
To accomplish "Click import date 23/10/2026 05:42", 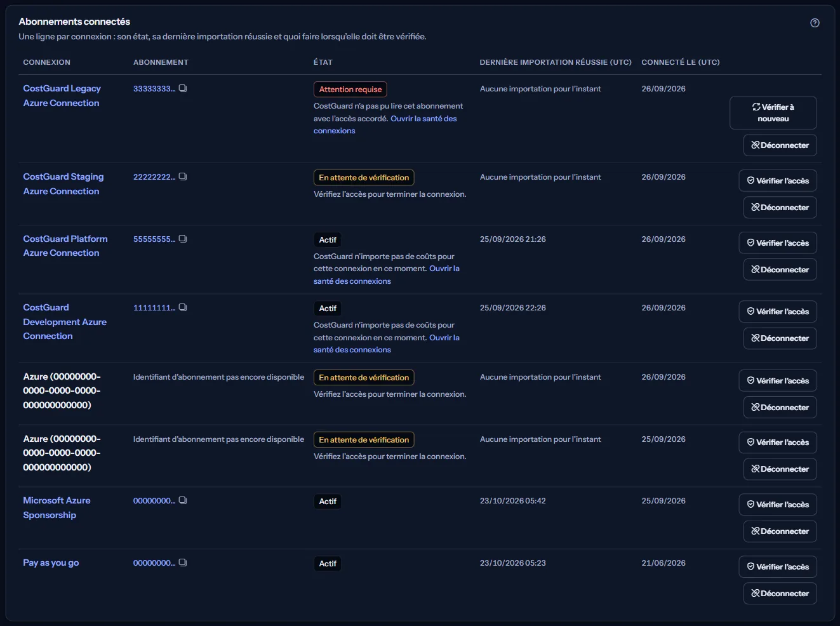I will point(513,501).
